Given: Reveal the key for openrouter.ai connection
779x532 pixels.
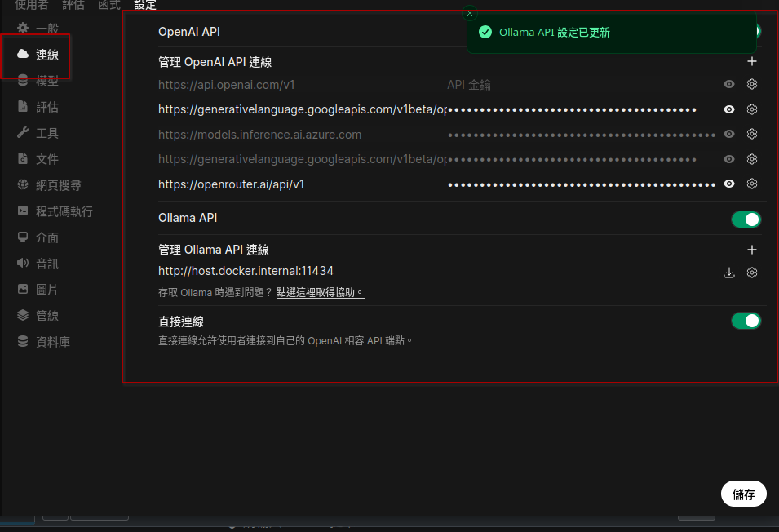Looking at the screenshot, I should [x=728, y=184].
